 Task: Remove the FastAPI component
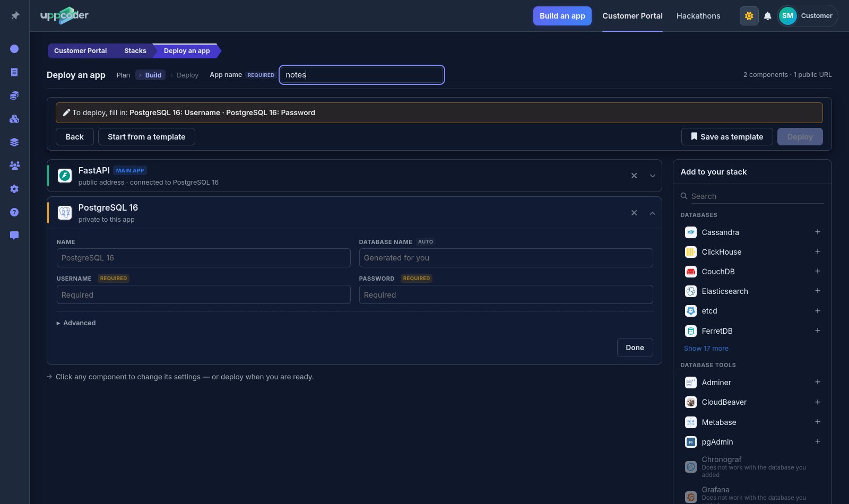[x=634, y=176]
